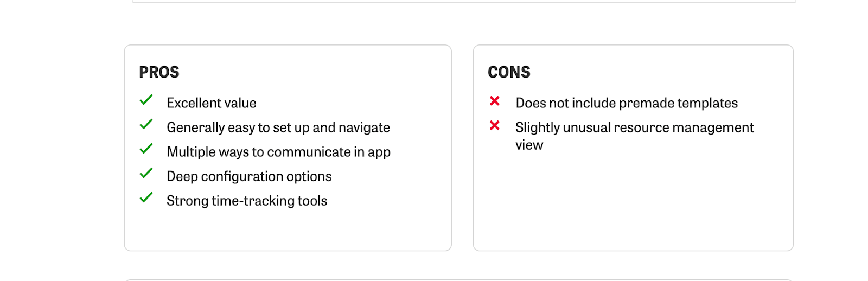Click Slightly unusual resource management view text
This screenshot has height=281, width=868.
click(635, 136)
